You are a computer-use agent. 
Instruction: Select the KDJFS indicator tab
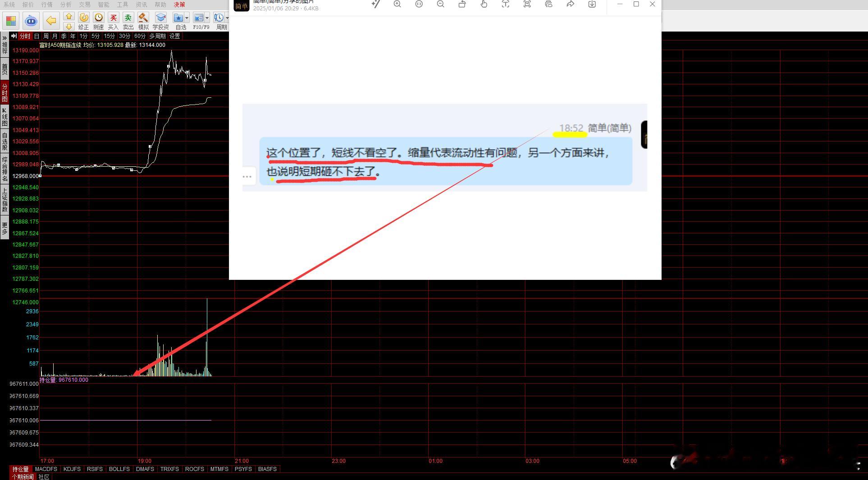coord(72,469)
